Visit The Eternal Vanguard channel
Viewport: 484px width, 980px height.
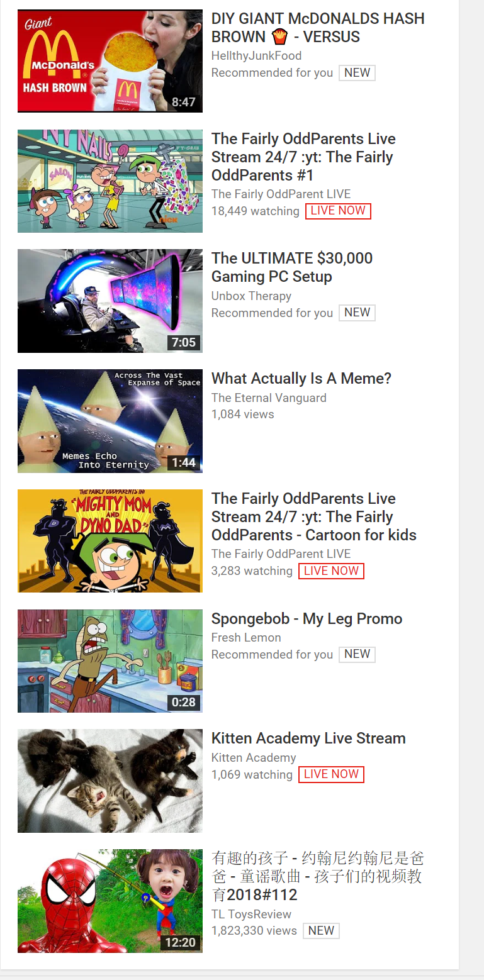point(269,398)
